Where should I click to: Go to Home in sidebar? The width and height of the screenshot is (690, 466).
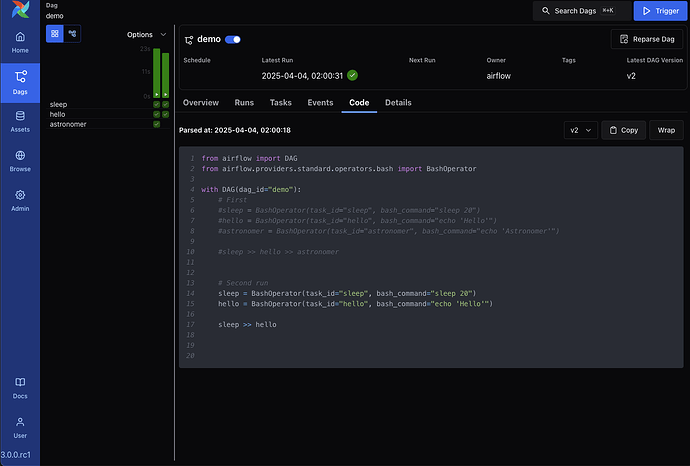click(x=20, y=42)
